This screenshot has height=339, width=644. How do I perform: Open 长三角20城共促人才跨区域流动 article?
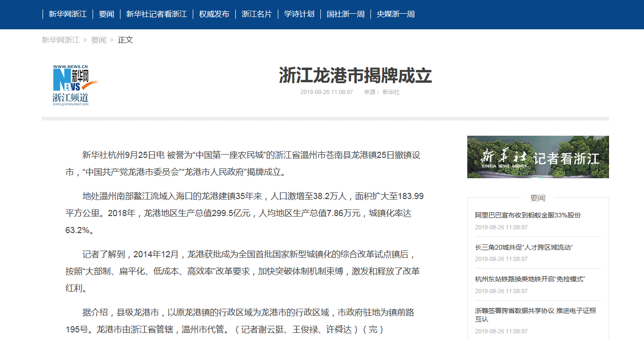[x=524, y=247]
